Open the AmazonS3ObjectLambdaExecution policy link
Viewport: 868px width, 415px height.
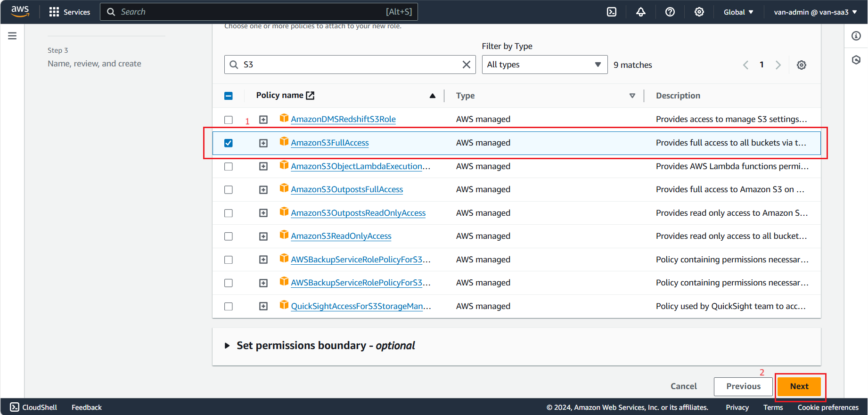point(360,166)
